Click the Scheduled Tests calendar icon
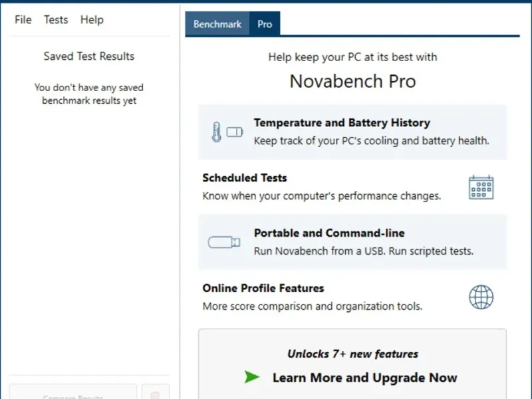The image size is (532, 399). tap(481, 188)
